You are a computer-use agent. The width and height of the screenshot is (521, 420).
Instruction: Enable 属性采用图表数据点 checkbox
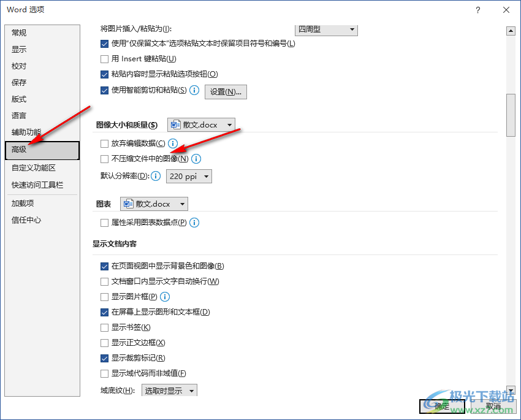point(104,223)
